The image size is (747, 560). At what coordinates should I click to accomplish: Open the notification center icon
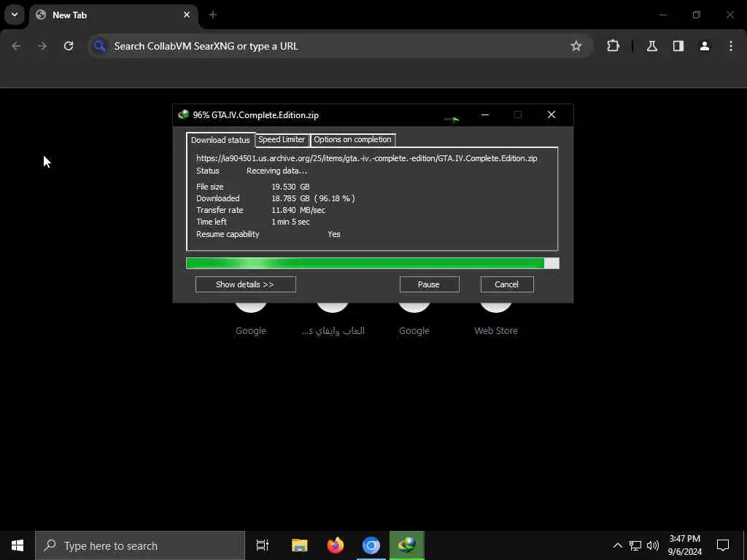[x=723, y=545]
